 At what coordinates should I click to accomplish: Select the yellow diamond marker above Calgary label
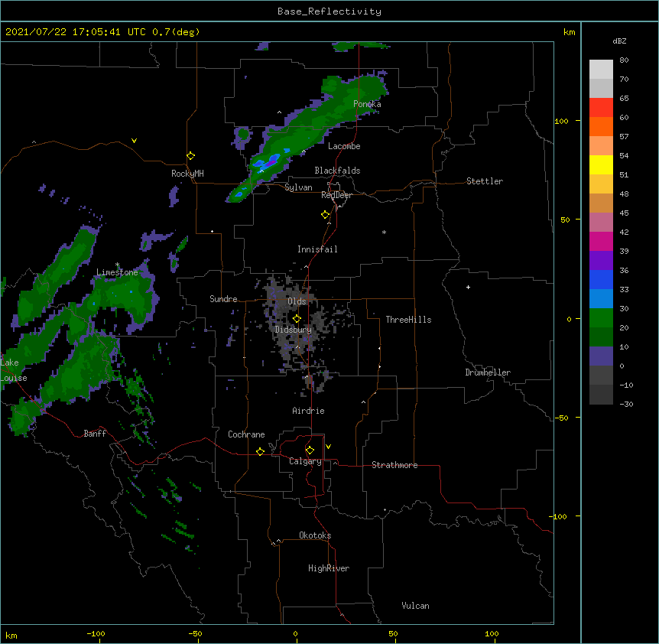pyautogui.click(x=310, y=450)
